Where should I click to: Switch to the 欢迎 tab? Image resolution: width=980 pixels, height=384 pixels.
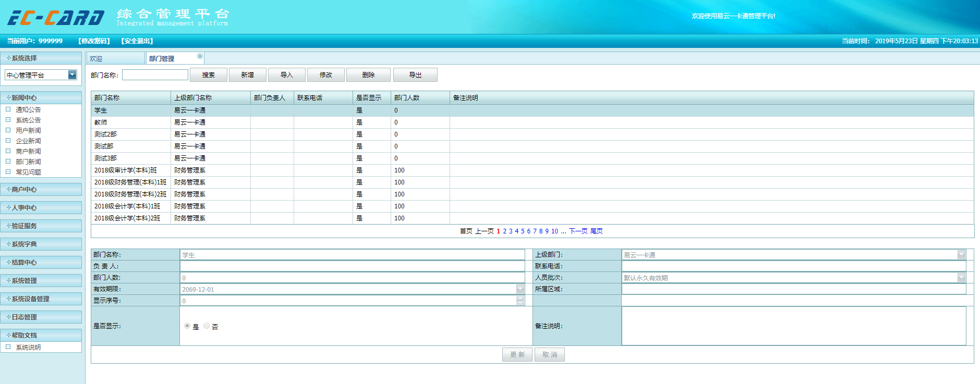(115, 58)
